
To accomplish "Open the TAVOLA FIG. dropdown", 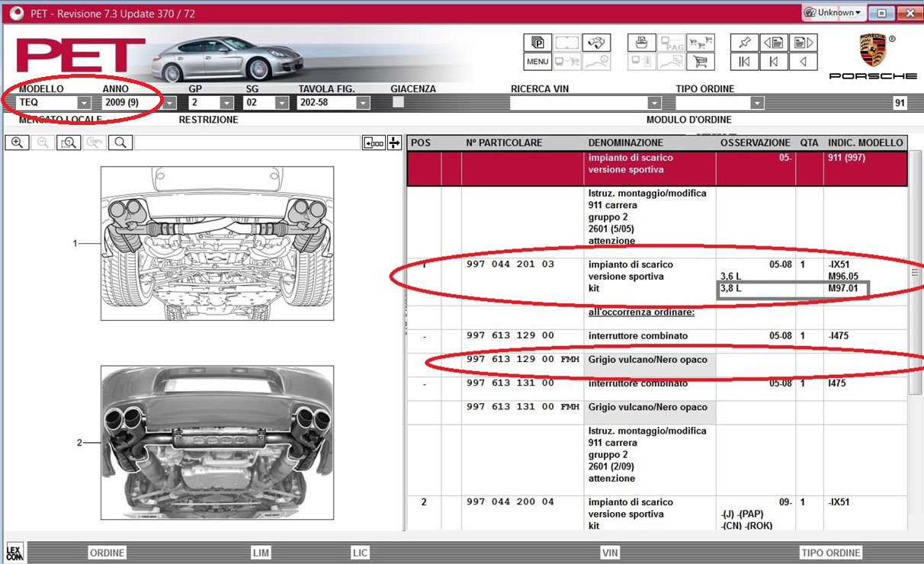I will pos(363,103).
